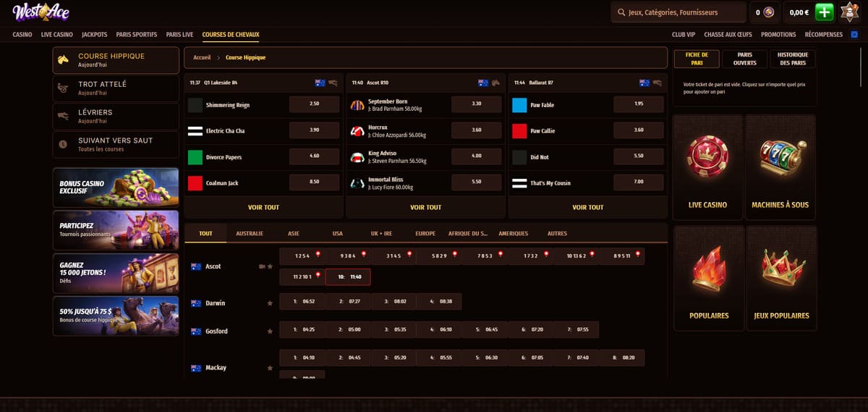The width and height of the screenshot is (868, 412).
Task: Click Voir Tout under Ascot R10
Action: (x=425, y=207)
